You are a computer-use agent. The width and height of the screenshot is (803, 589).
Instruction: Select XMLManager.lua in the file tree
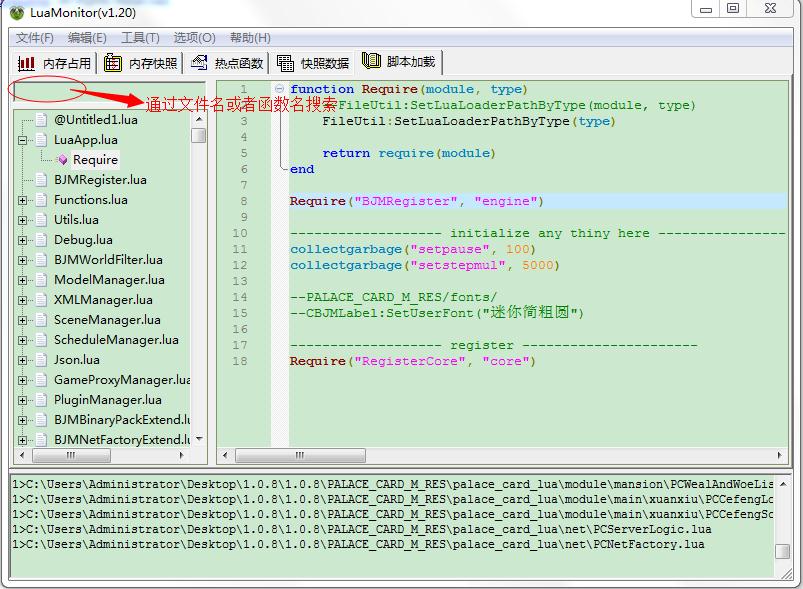[103, 299]
